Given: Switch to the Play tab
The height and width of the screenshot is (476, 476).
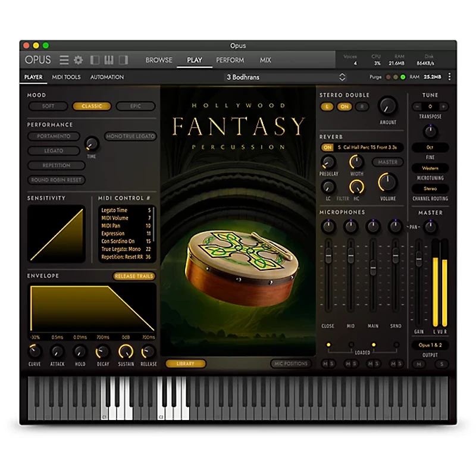Looking at the screenshot, I should pos(195,60).
